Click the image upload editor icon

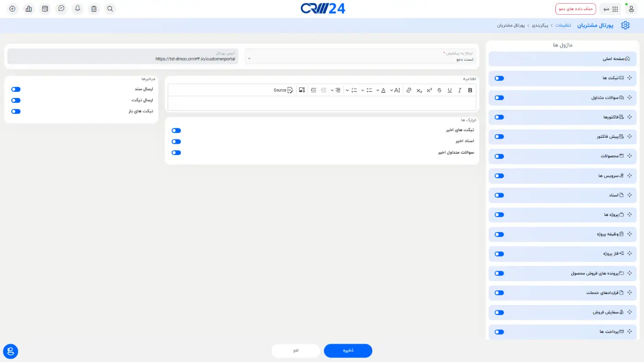tap(302, 90)
